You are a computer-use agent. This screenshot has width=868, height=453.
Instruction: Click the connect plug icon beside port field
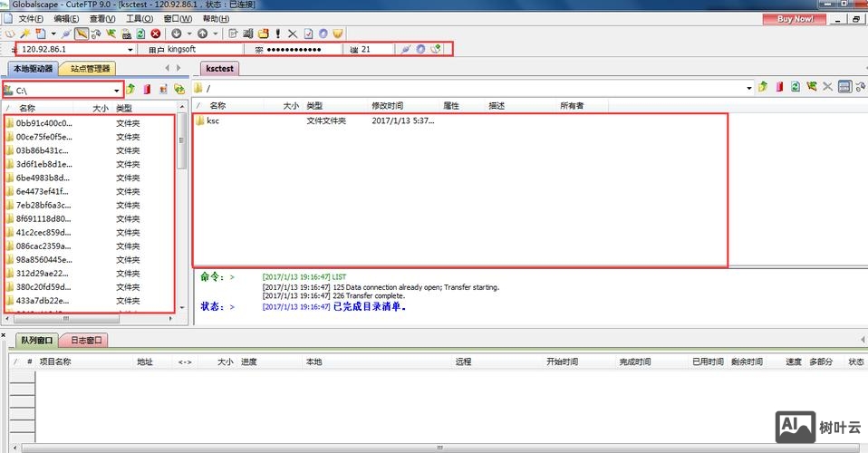405,49
